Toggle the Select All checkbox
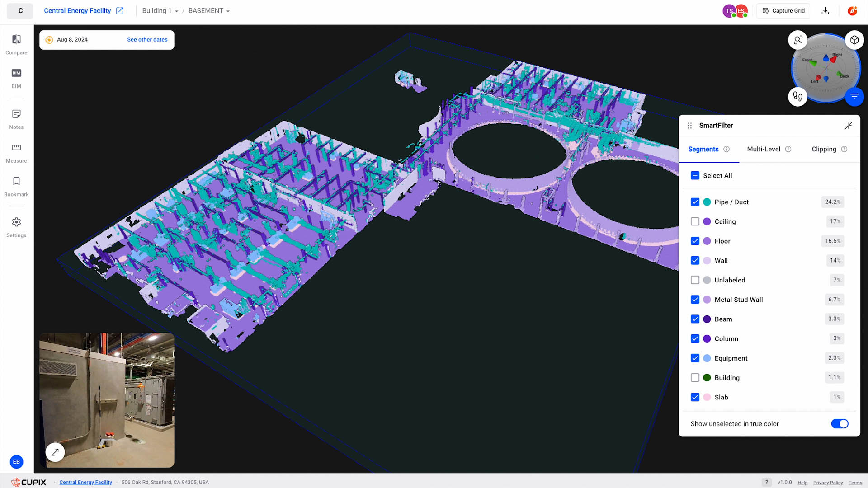Screen dimensions: 868x488 pos(695,175)
